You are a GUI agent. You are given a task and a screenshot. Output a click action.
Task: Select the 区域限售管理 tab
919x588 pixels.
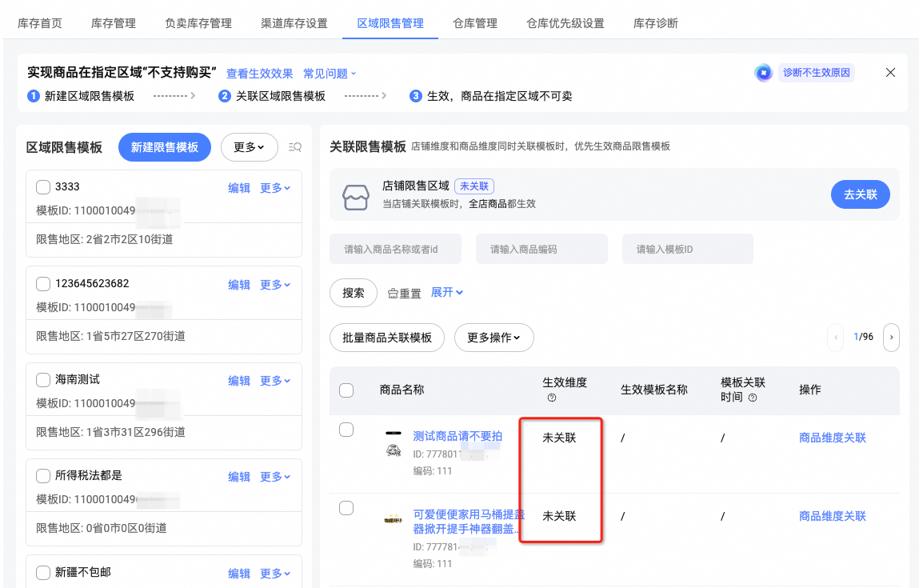[390, 23]
